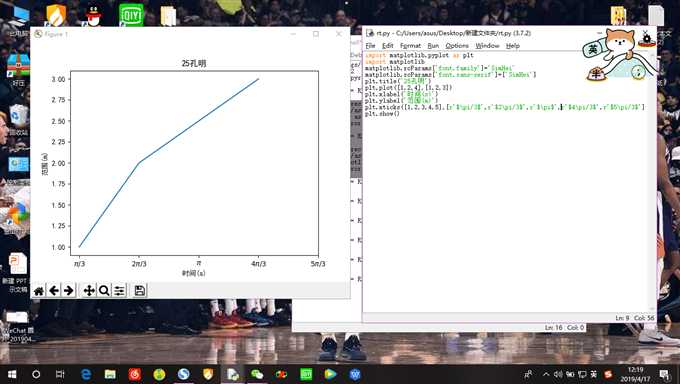Expand the hidden tray icons chevron
Viewport: 680px width, 384px height.
546,374
